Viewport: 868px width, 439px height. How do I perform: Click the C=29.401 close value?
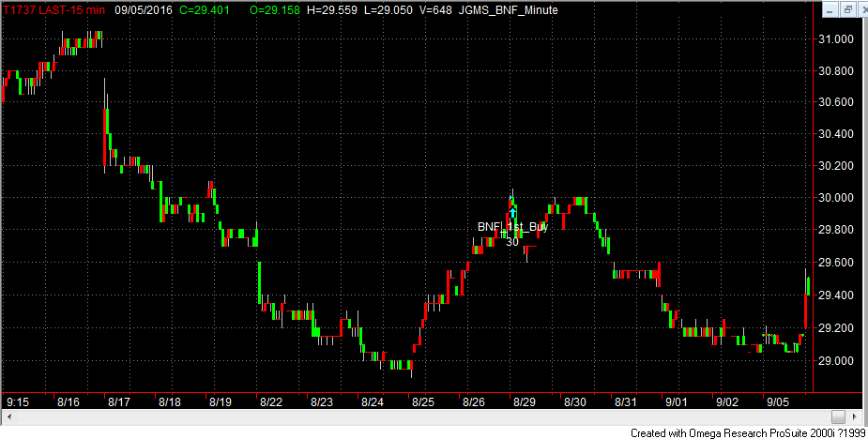point(205,10)
